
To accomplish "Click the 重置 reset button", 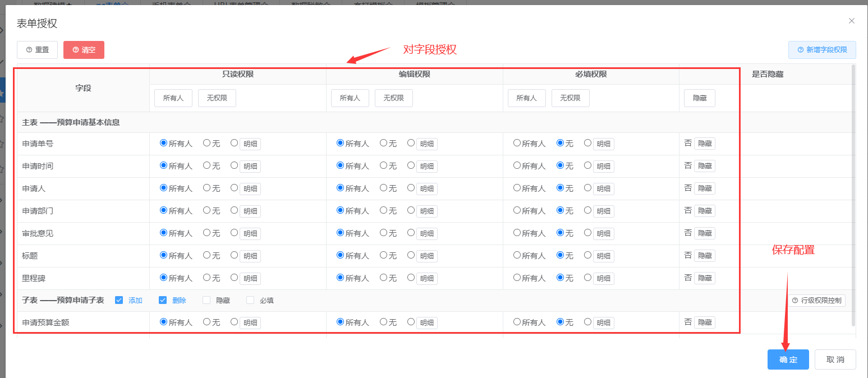I will click(x=37, y=50).
